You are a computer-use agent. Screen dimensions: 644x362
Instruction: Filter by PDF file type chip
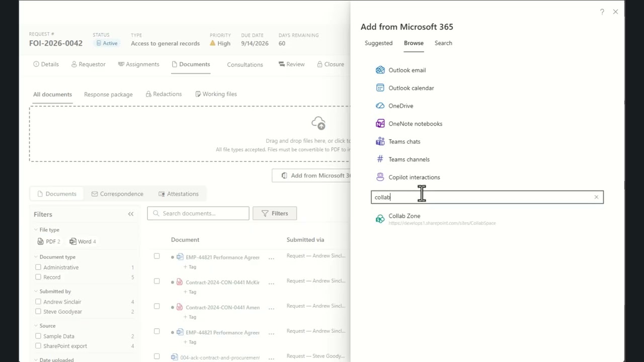[x=49, y=241]
